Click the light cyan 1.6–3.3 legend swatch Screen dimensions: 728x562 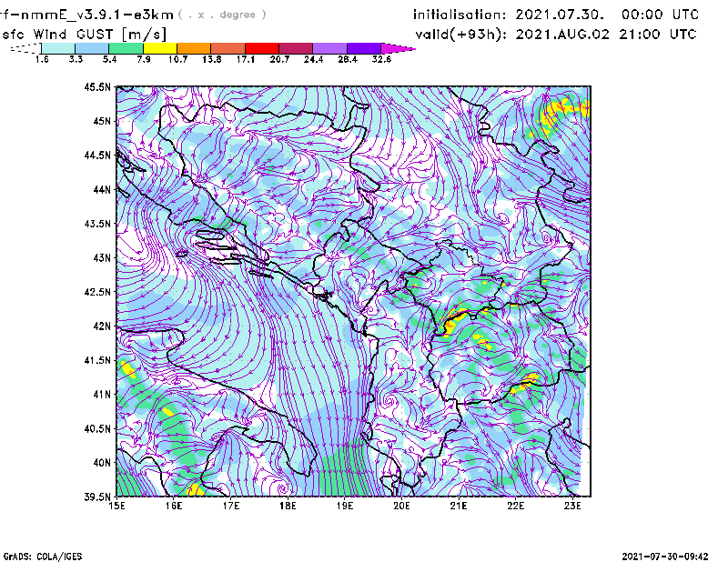[58, 48]
